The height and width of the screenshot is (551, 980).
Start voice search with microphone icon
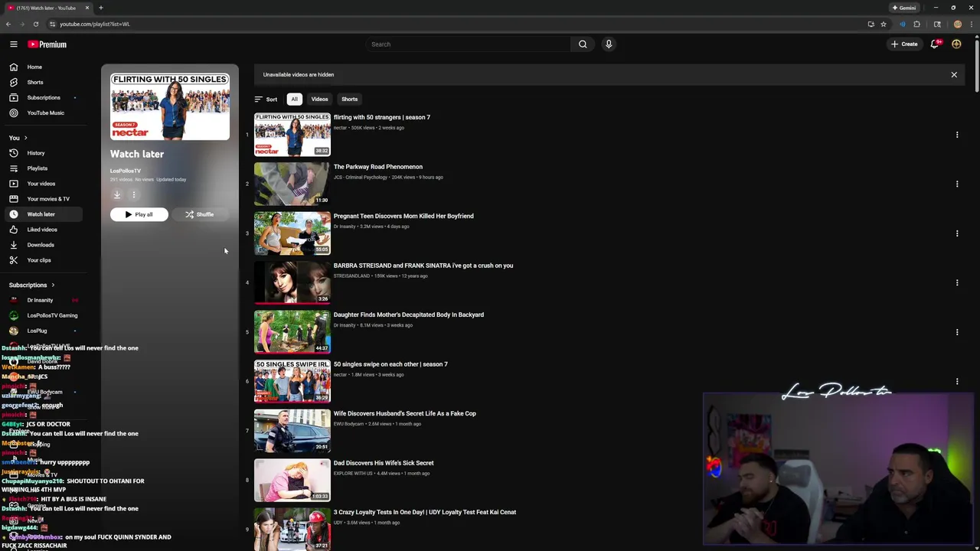[x=609, y=44]
